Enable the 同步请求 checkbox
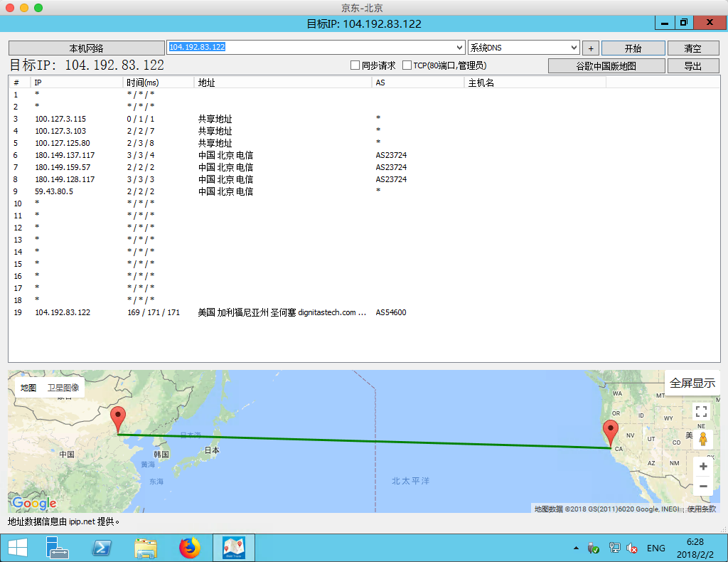 coord(355,65)
